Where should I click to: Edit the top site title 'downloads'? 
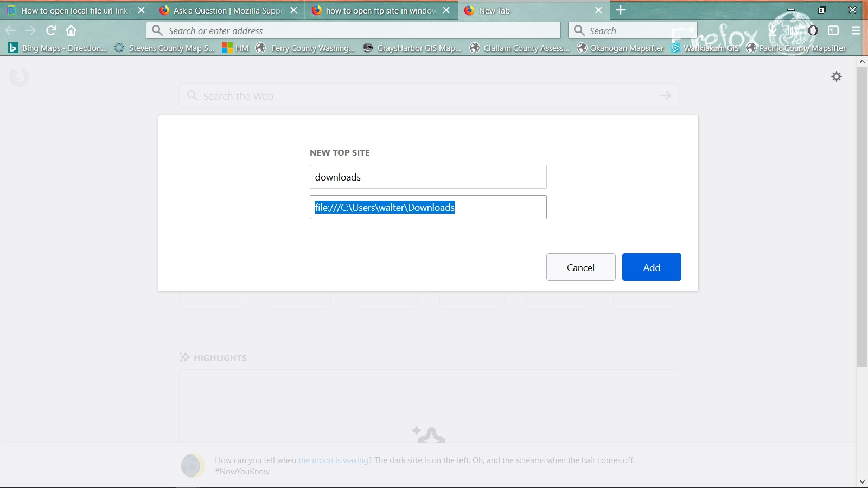(428, 177)
